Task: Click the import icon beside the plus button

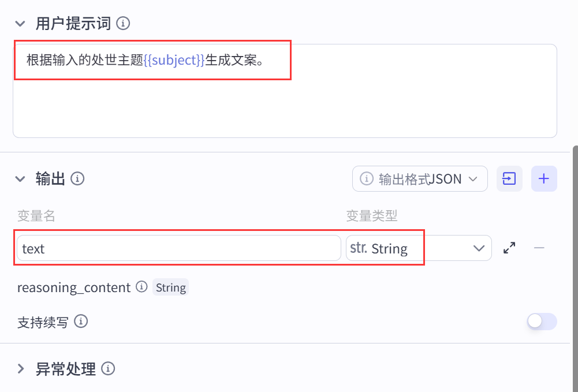Action: [509, 178]
